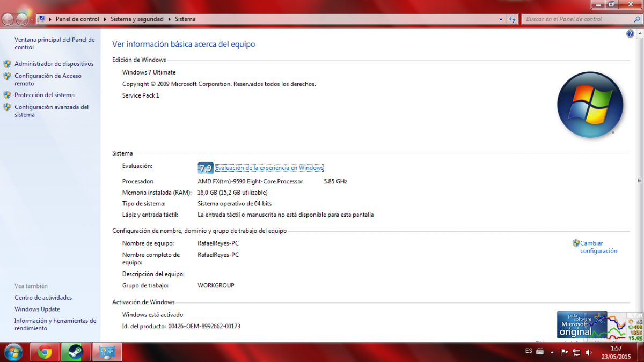Click Cambiar configuración link
The width and height of the screenshot is (644, 362).
pos(598,247)
